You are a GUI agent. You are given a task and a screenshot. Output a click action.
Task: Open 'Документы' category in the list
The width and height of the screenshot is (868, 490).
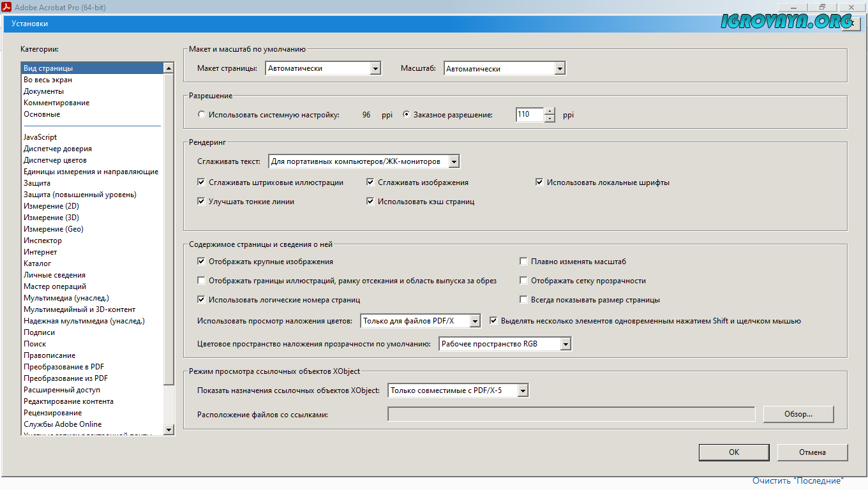[x=43, y=91]
